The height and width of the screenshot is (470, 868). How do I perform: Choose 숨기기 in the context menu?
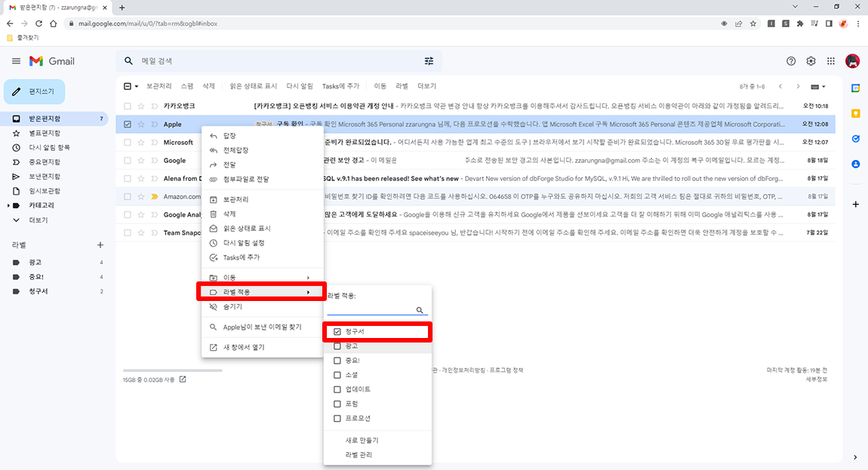(263, 306)
